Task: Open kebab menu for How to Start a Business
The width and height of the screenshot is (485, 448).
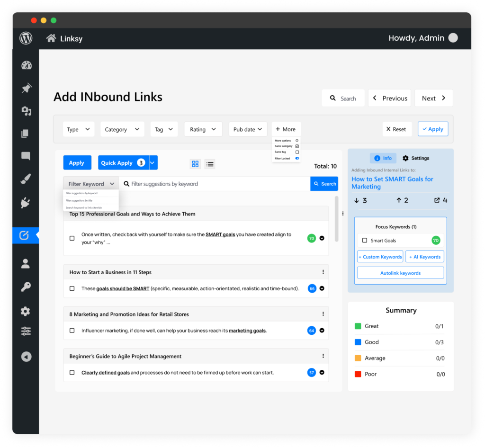Action: pos(323,272)
